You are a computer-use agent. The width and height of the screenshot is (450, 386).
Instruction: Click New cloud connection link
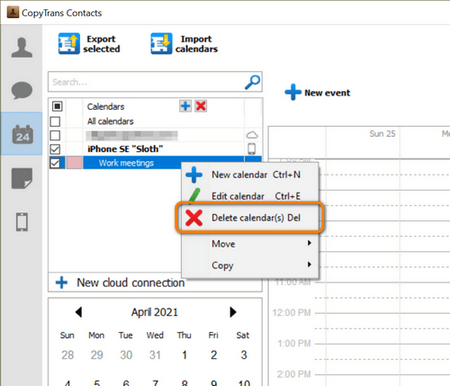click(131, 283)
